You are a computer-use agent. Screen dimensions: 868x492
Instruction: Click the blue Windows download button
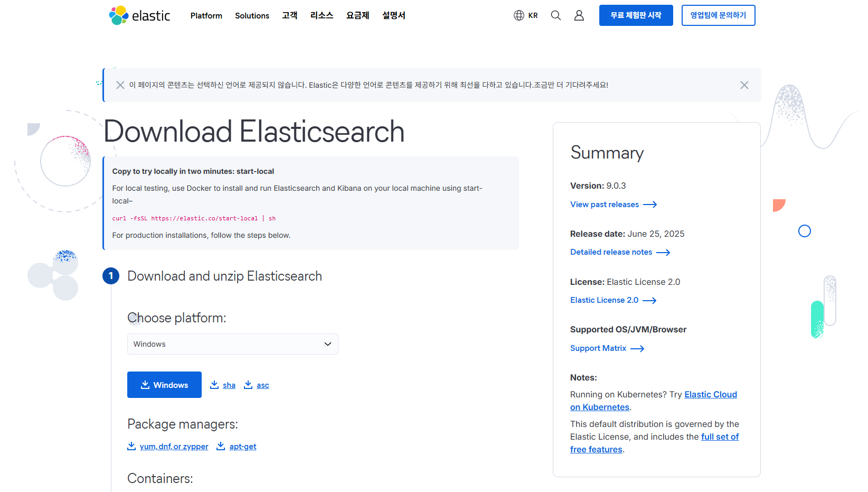click(x=164, y=385)
